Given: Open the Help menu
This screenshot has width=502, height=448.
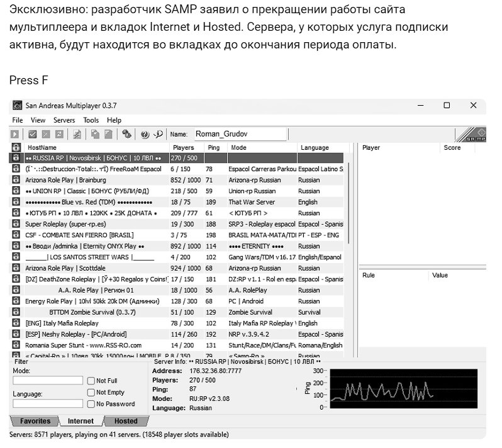Looking at the screenshot, I should pyautogui.click(x=114, y=120).
